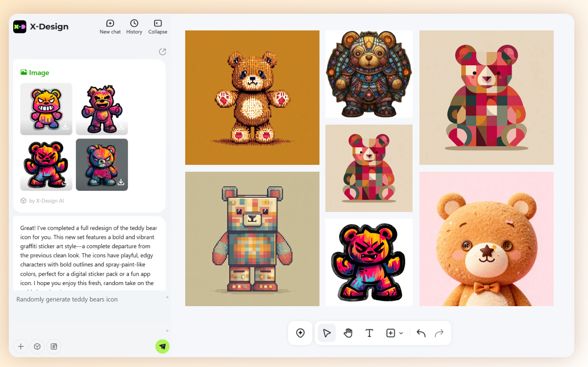Collapse the chat sidebar
Image resolution: width=588 pixels, height=367 pixels.
pos(157,26)
